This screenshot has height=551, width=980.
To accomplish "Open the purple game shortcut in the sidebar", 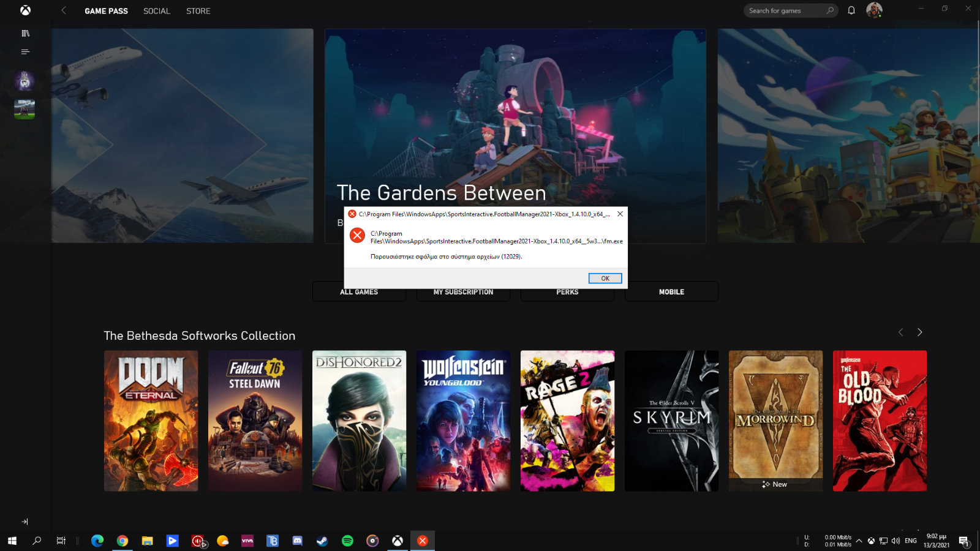I will pos(24,80).
